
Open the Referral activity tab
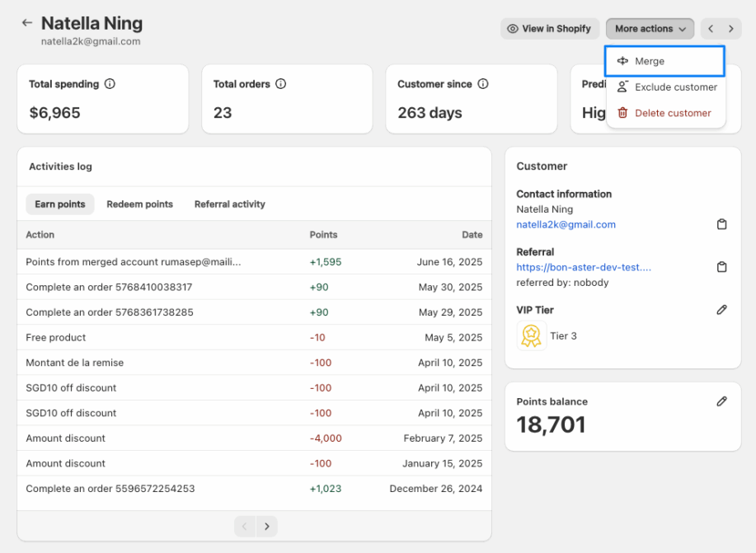(229, 204)
